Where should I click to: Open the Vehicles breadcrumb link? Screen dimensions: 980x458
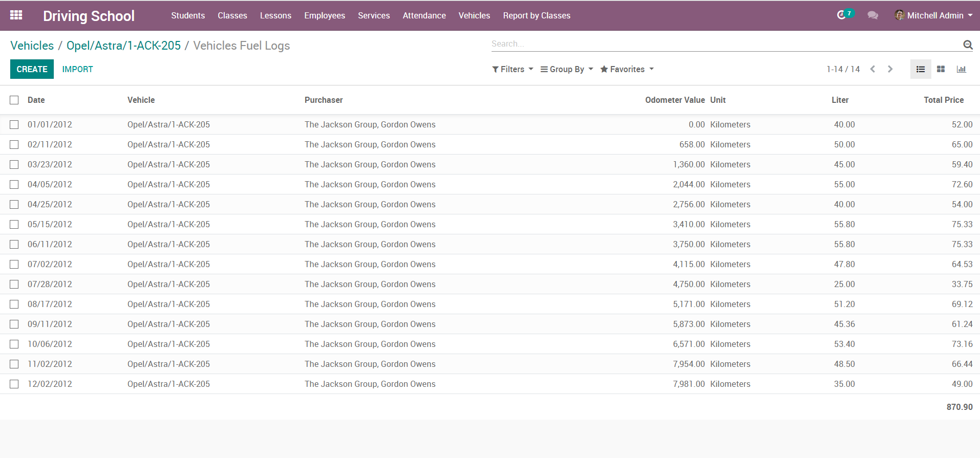pos(32,46)
